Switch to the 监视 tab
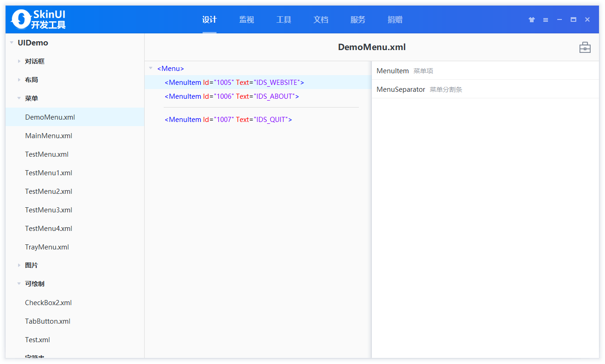Image resolution: width=605 pixels, height=364 pixels. (x=247, y=19)
